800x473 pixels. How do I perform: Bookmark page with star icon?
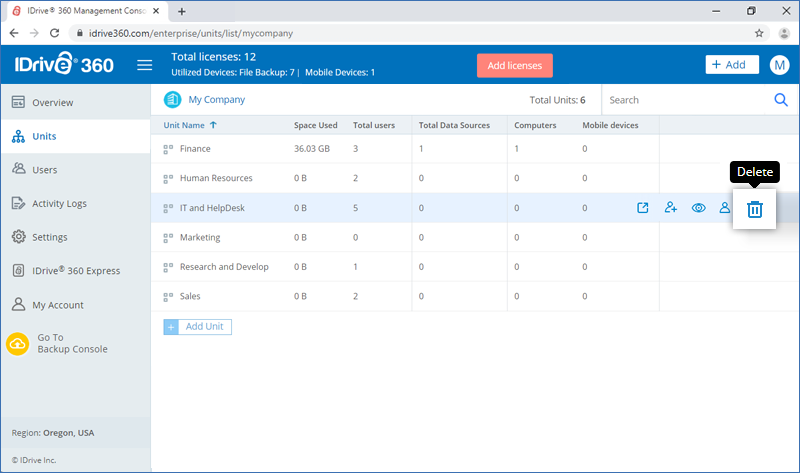pyautogui.click(x=759, y=33)
